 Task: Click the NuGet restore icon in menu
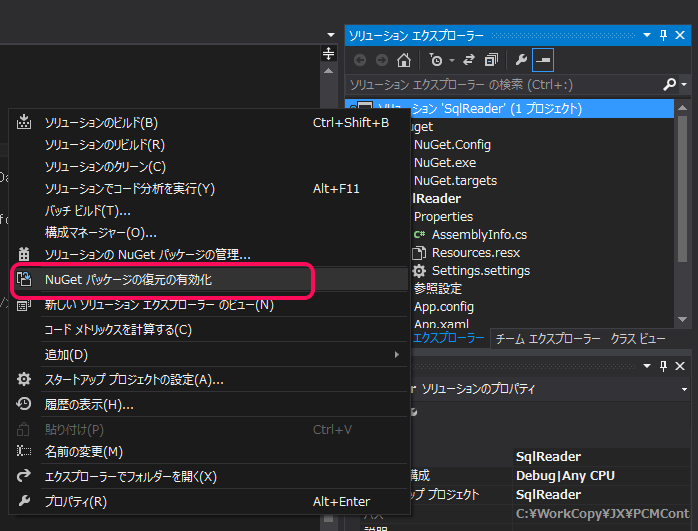[24, 279]
